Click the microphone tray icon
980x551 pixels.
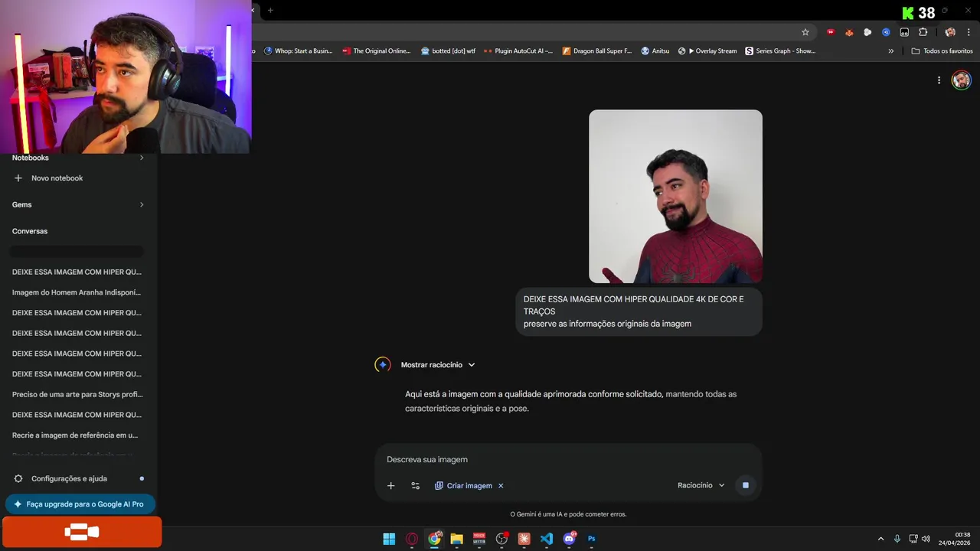(897, 539)
